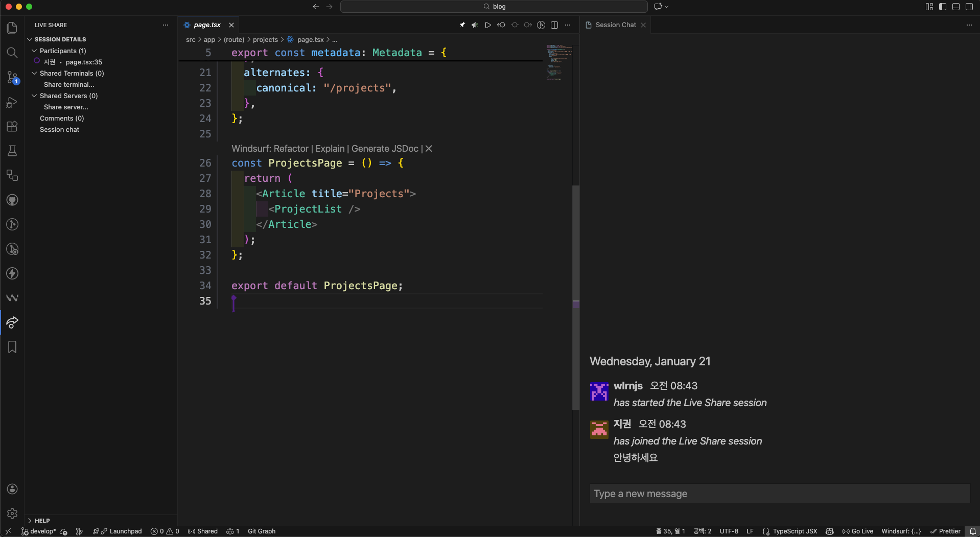The image size is (980, 537).
Task: Select the Session Chat tab
Action: 615,25
